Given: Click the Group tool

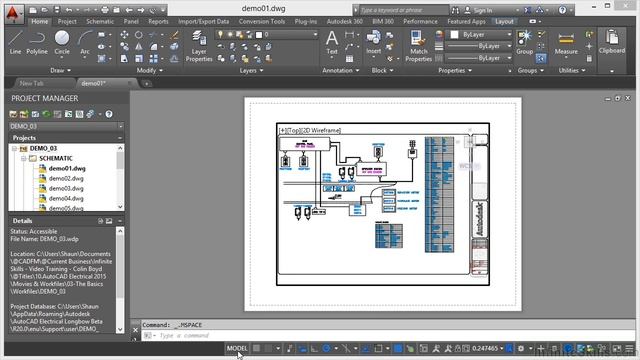Looking at the screenshot, I should coord(524,42).
